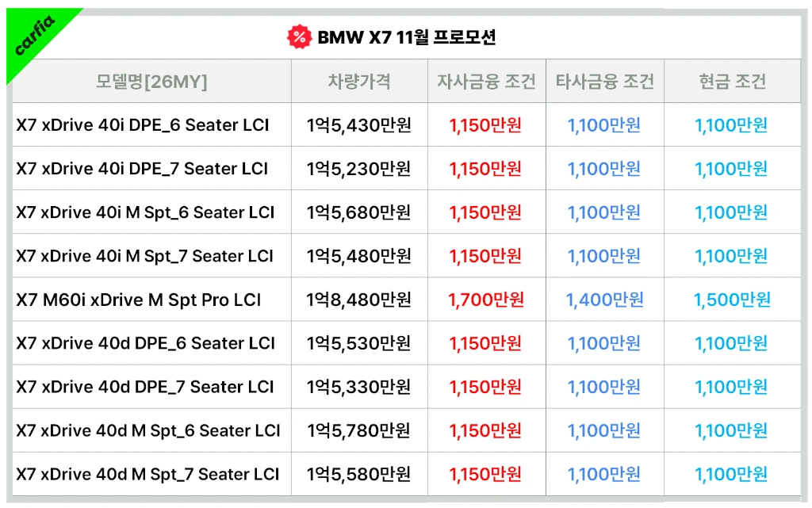This screenshot has height=508, width=812.
Task: Click 타사금융 1,100만원 for 40i DPE_7 Seater
Action: (603, 169)
